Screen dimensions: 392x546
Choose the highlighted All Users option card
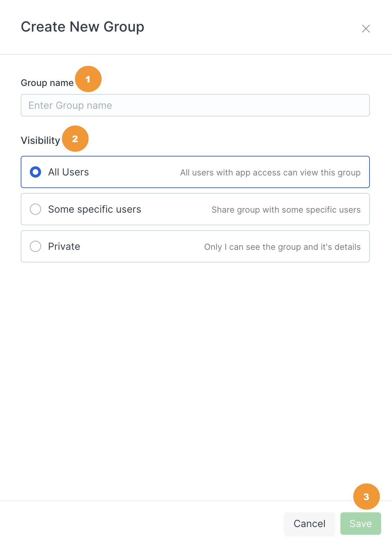pos(195,172)
